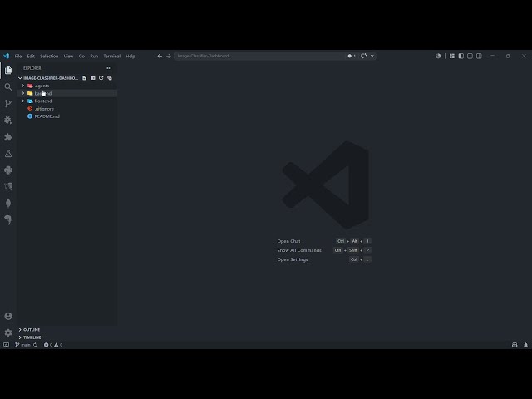Screen dimensions: 532x399
Task: Open the Selection menu
Action: point(49,56)
